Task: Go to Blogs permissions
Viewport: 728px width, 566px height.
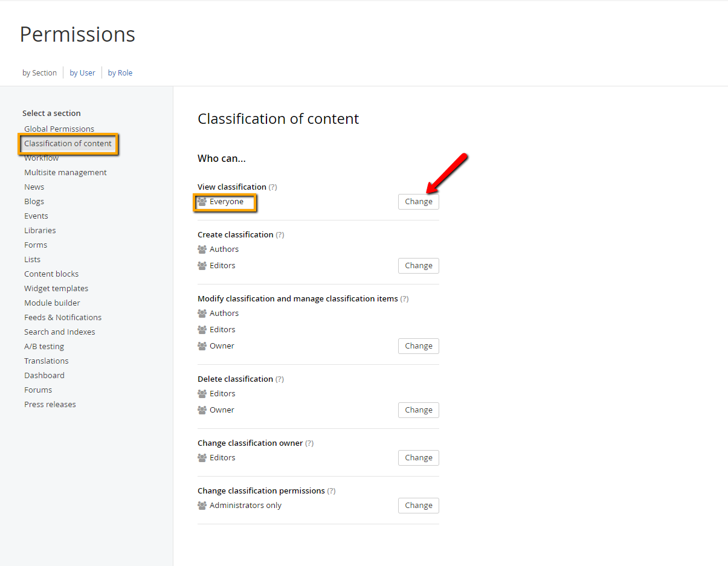Action: [34, 202]
